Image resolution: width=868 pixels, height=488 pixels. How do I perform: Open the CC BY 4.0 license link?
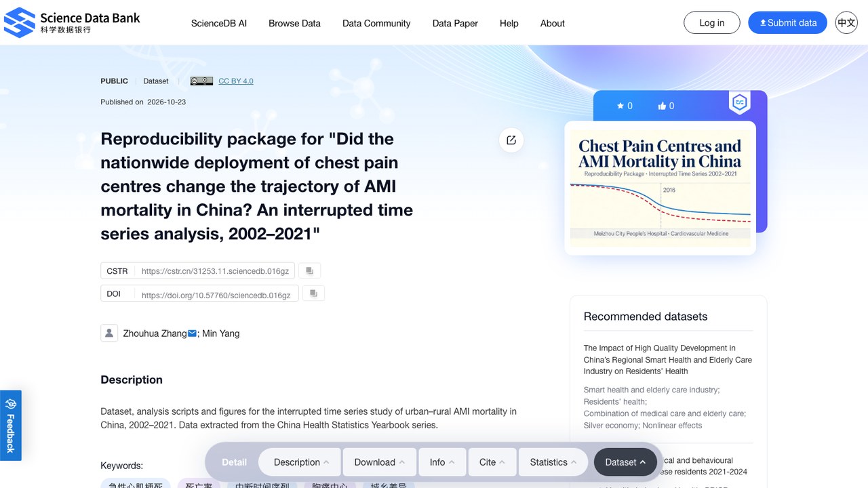(236, 81)
